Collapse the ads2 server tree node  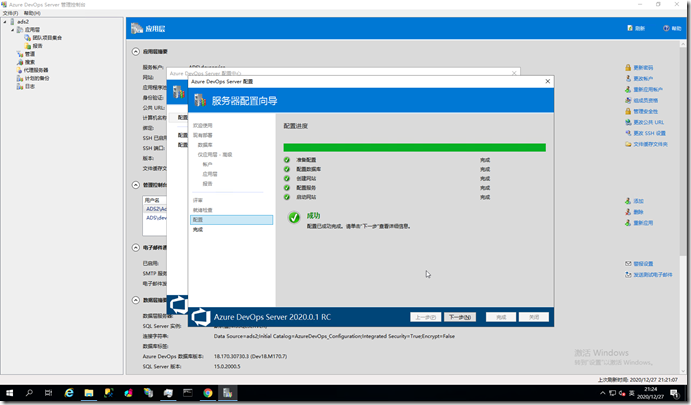pyautogui.click(x=5, y=22)
